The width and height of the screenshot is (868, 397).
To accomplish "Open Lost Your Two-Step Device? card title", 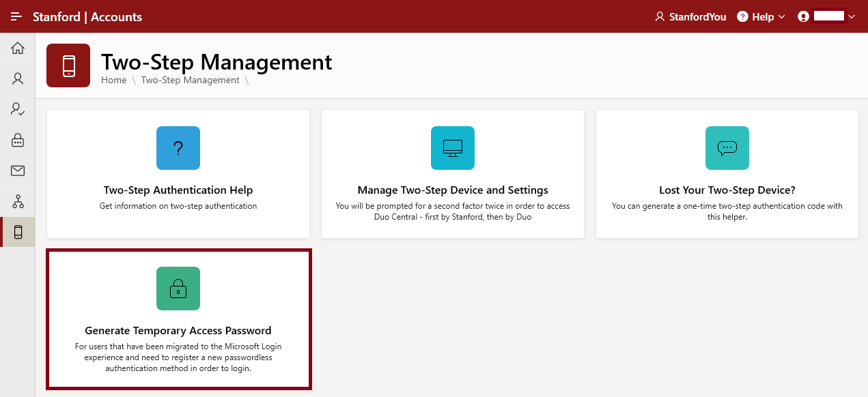I will click(727, 190).
